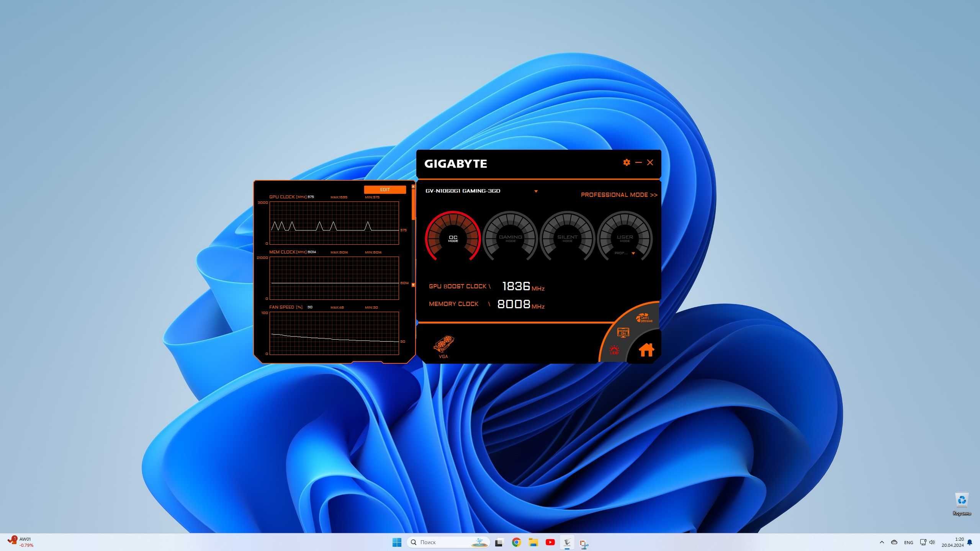This screenshot has height=551, width=980.
Task: Go to Home via house icon
Action: 646,350
